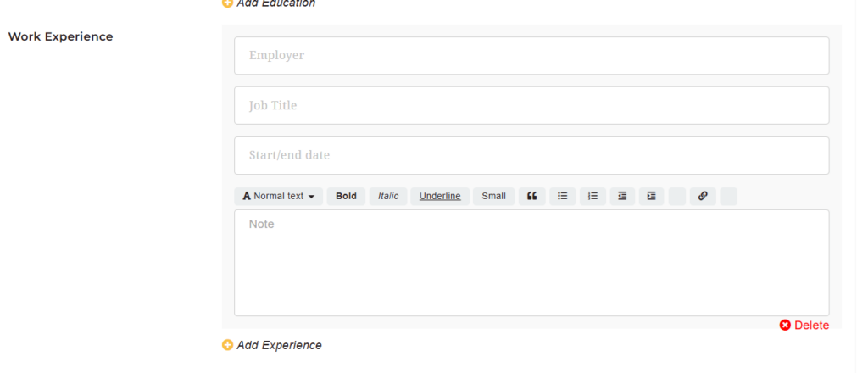Click inside the Note text area
The width and height of the screenshot is (868, 373).
coord(531,263)
